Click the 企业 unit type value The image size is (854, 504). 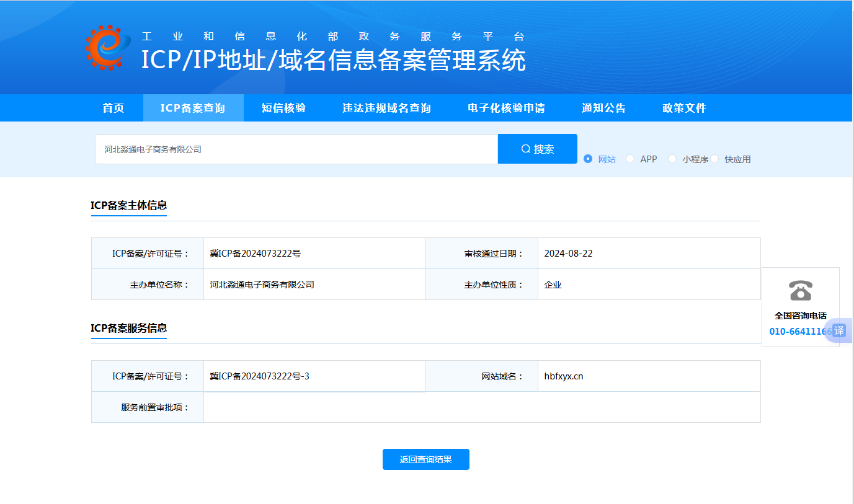[x=553, y=285]
